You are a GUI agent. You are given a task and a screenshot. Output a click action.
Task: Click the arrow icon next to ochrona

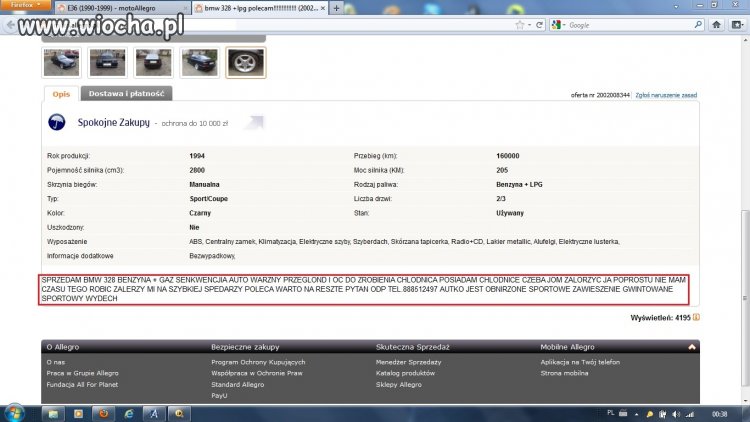[x=254, y=122]
